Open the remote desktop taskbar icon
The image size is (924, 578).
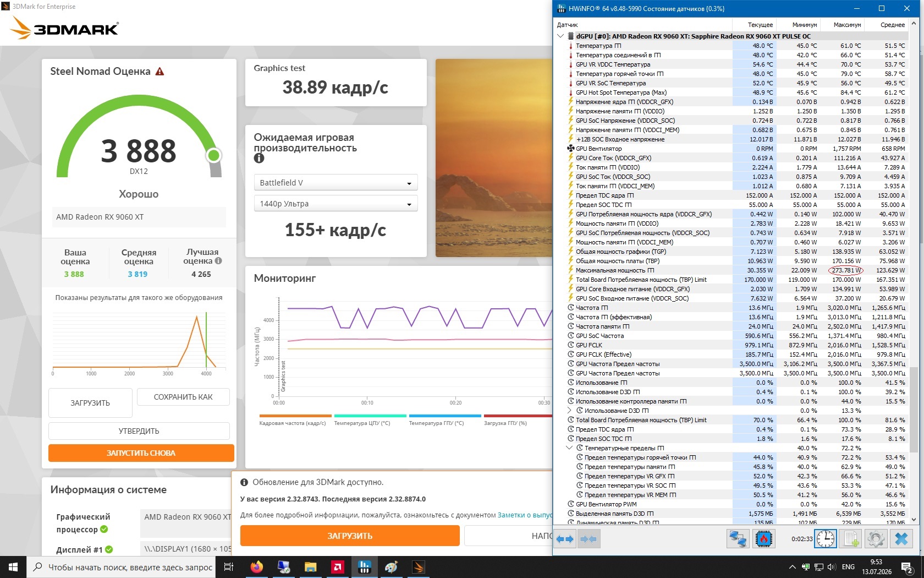(x=284, y=567)
